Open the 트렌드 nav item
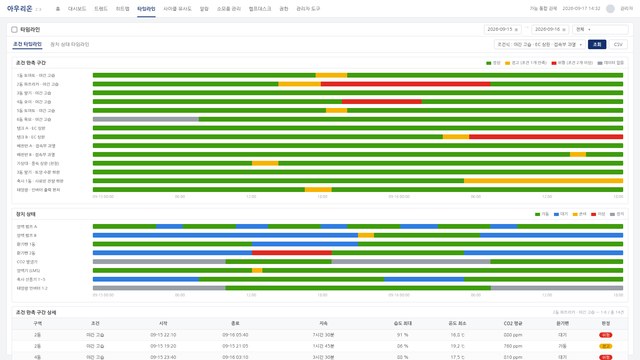Image resolution: width=640 pixels, height=360 pixels. coord(101,9)
